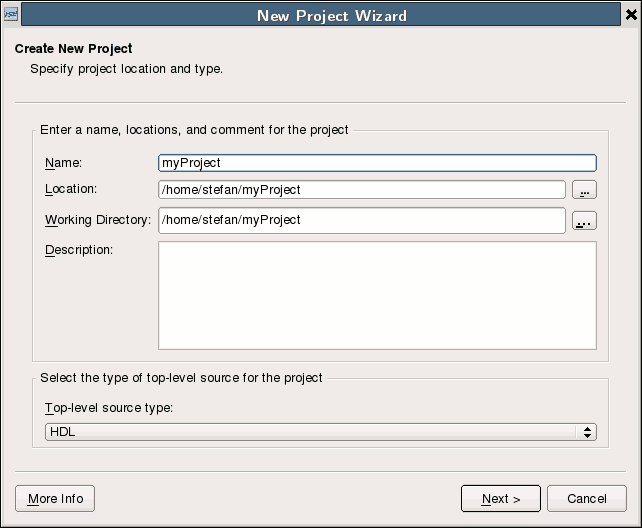
Task: Focus the Location path text field
Action: (x=362, y=189)
